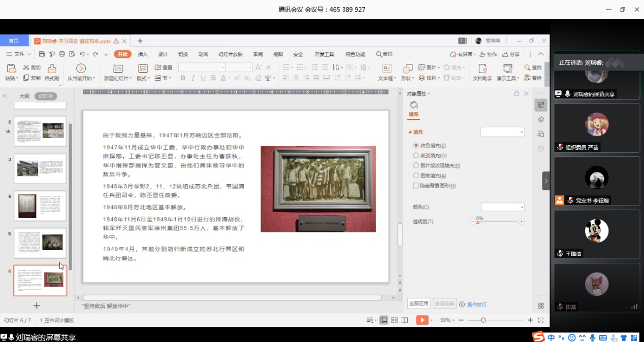Open the operation tips (操作技巧) link
The width and height of the screenshot is (644, 342).
click(476, 304)
